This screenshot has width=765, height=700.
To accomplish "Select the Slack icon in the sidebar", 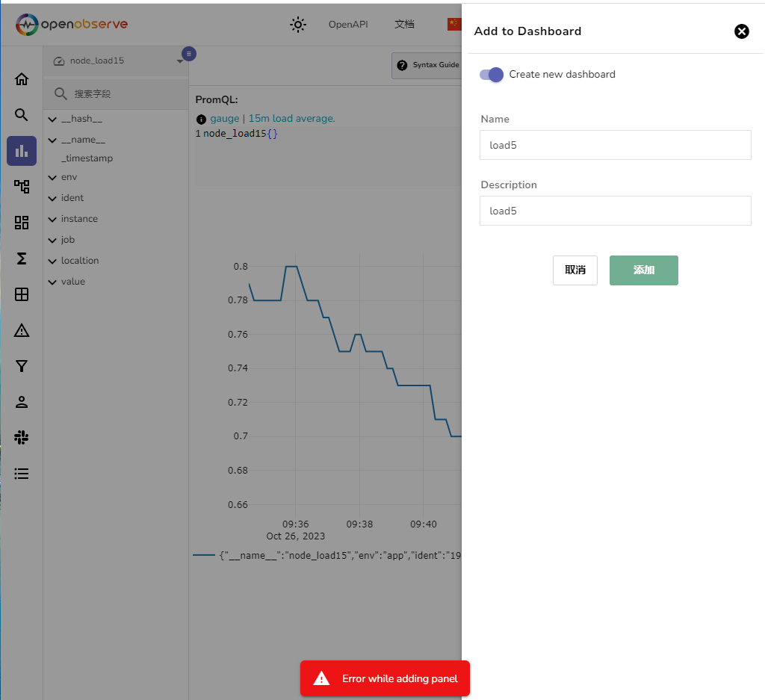I will pos(21,437).
